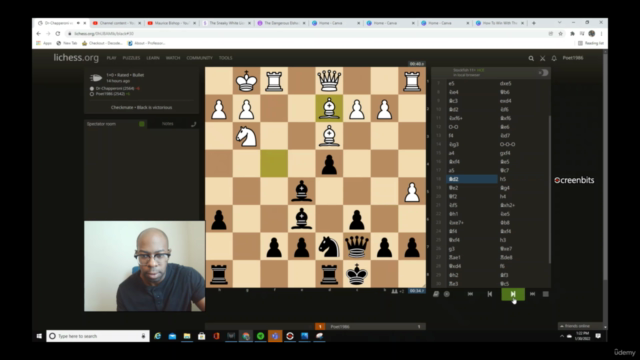
Task: Bookmark this page with the star icon
Action: [560, 33]
